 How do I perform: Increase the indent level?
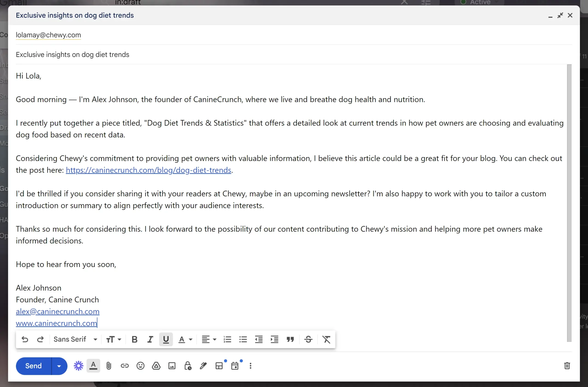[x=274, y=339]
